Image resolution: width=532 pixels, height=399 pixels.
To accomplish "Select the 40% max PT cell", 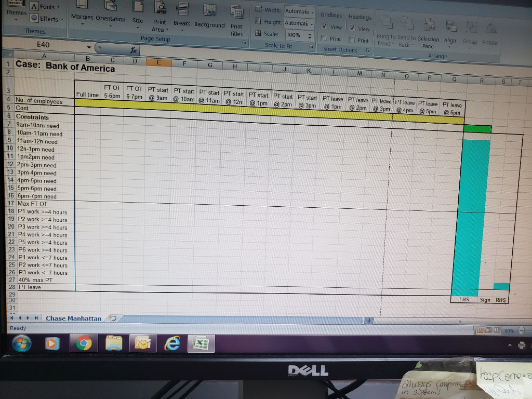I will pyautogui.click(x=46, y=280).
